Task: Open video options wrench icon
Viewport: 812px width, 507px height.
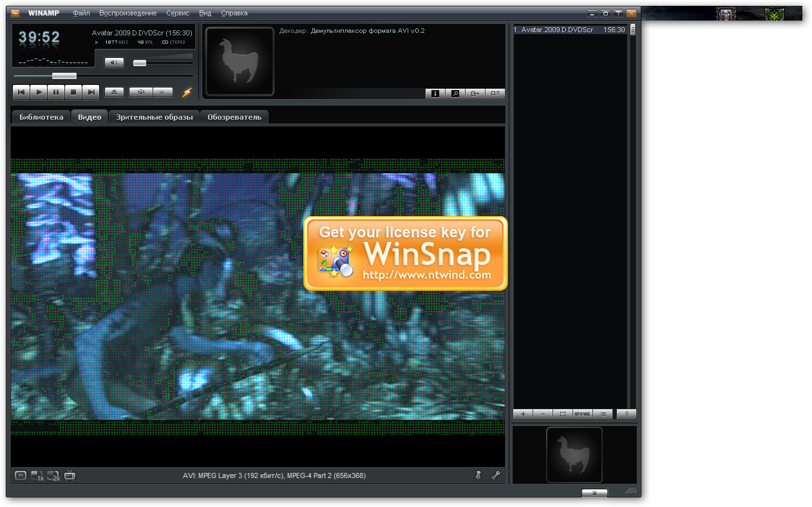Action: [496, 475]
